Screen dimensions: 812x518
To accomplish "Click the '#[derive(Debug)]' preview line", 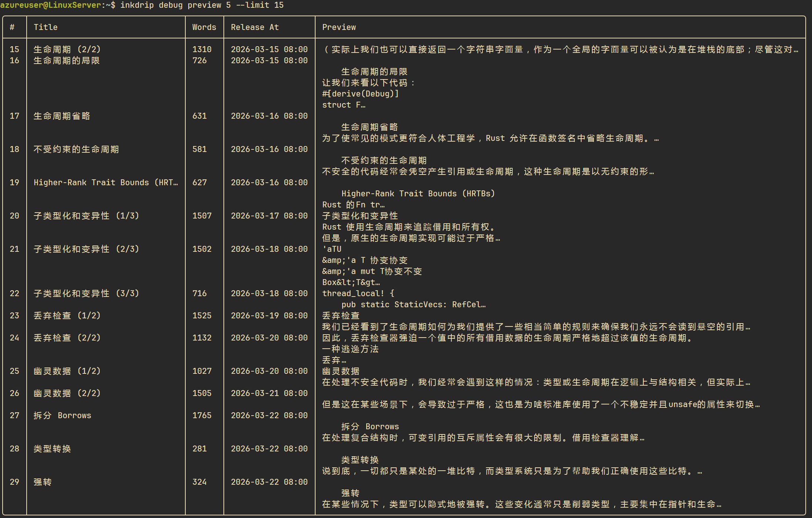I will [x=360, y=94].
